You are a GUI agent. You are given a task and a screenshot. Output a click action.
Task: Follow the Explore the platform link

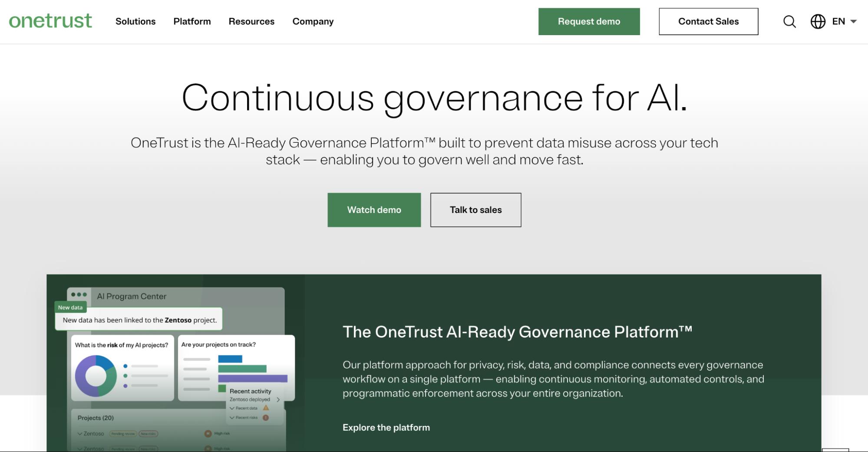386,427
